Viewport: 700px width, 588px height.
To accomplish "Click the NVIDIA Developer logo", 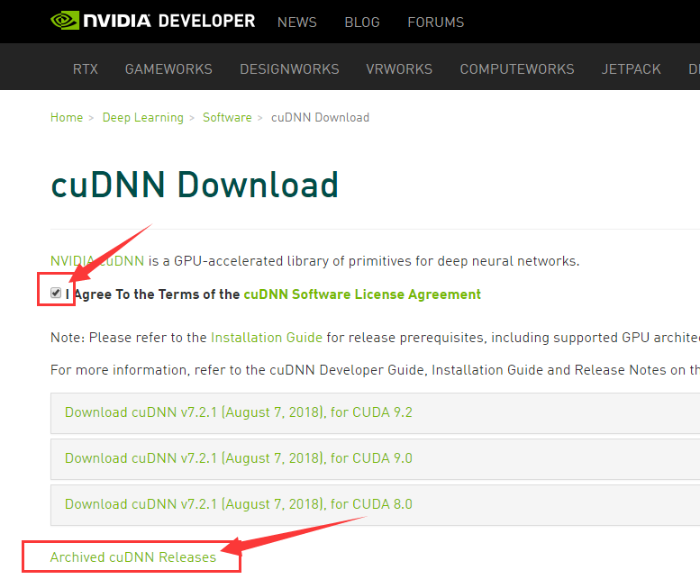I will pos(152,21).
